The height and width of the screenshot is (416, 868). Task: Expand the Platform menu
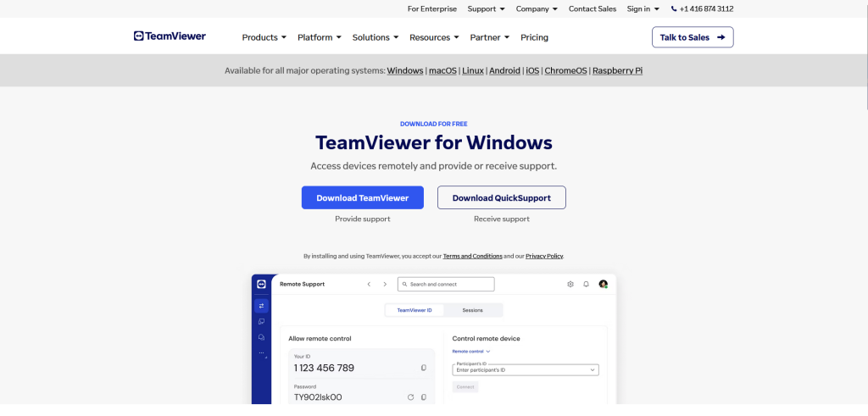pos(320,37)
